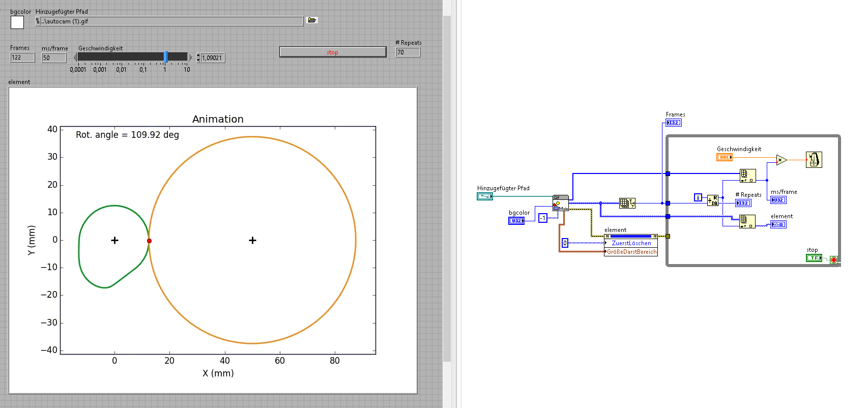Click the top blue loop tunnel on the frame
The height and width of the screenshot is (408, 868).
click(668, 174)
